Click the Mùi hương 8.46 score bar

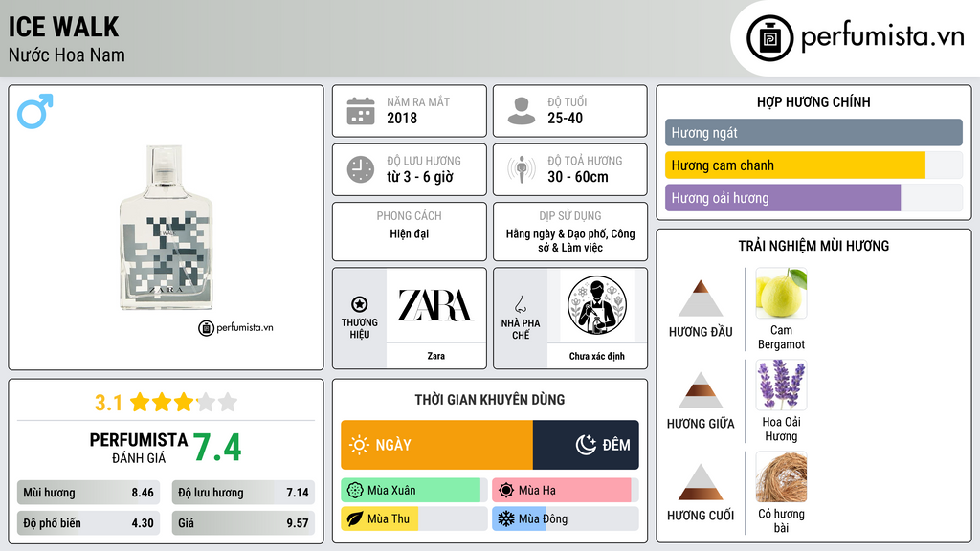coord(88,493)
